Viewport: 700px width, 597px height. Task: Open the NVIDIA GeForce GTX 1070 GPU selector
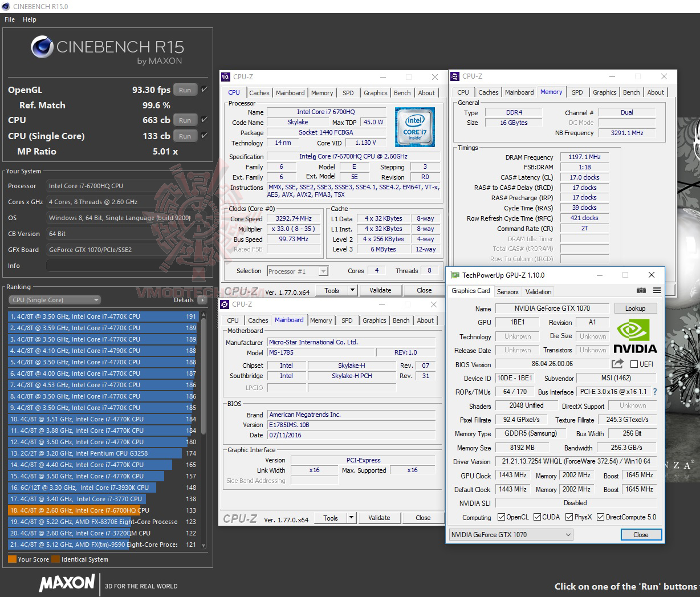(x=510, y=535)
